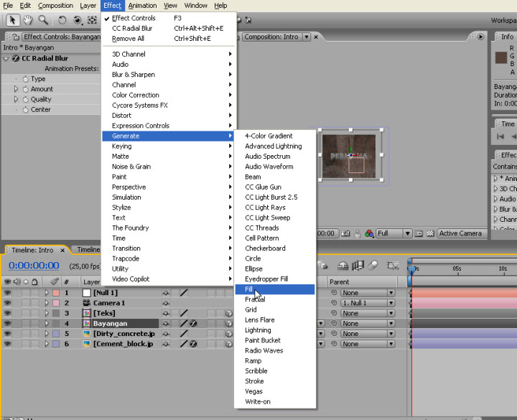The height and width of the screenshot is (420, 517).
Task: Hide the Dirty_concrete layer eye
Action: [7, 334]
